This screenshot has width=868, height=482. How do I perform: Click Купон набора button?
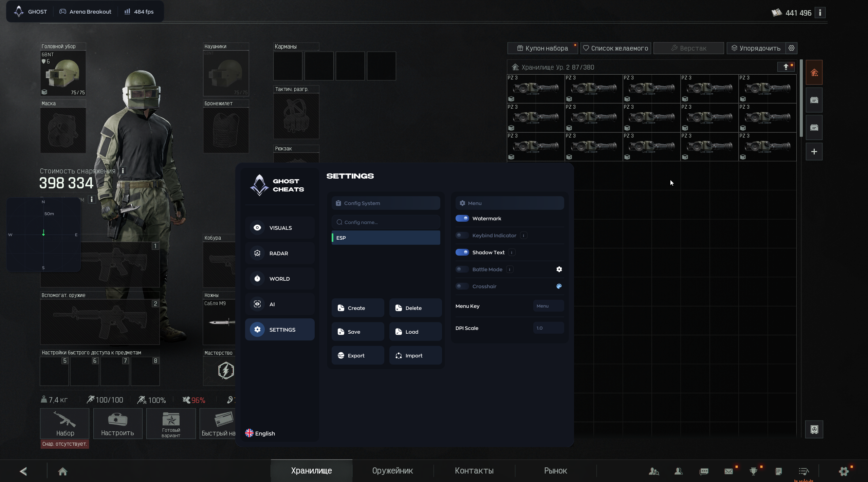(542, 48)
